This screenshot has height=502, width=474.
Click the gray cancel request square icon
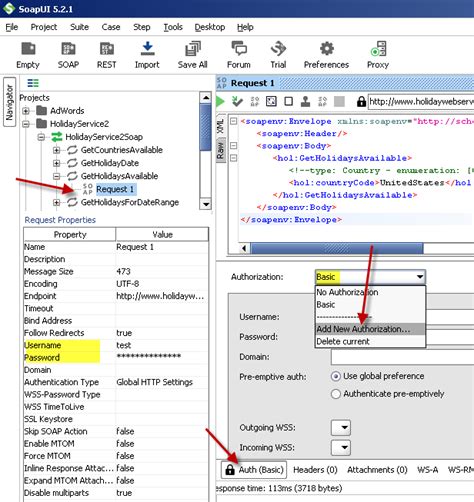pos(339,101)
